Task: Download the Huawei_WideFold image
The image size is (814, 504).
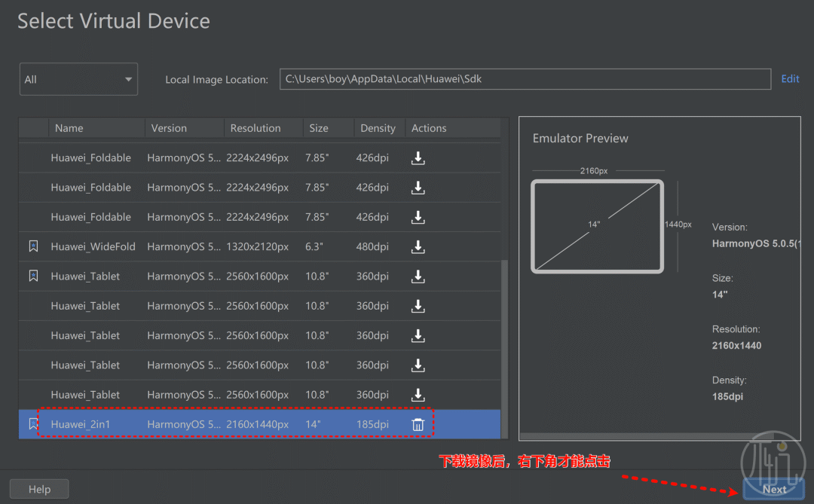Action: (x=418, y=247)
